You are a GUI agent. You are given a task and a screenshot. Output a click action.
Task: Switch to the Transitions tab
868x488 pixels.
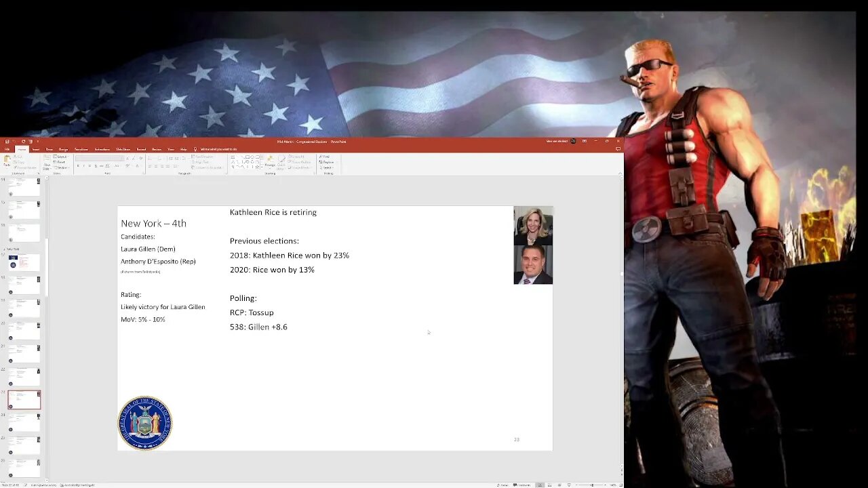point(81,149)
